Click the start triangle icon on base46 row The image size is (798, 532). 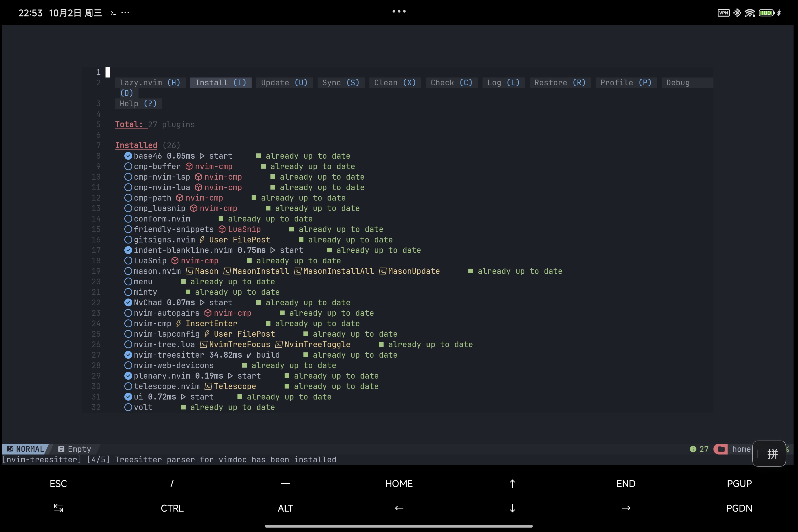[x=202, y=156]
